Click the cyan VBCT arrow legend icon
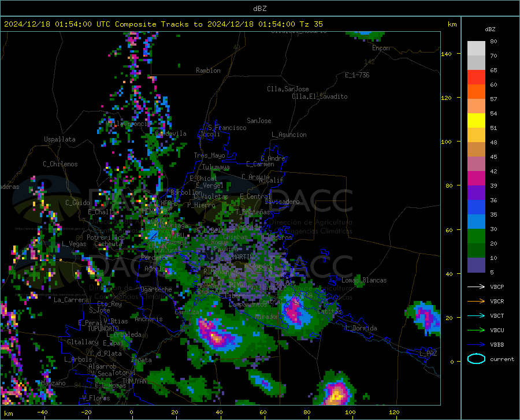The width and height of the screenshot is (520, 420). point(476,315)
